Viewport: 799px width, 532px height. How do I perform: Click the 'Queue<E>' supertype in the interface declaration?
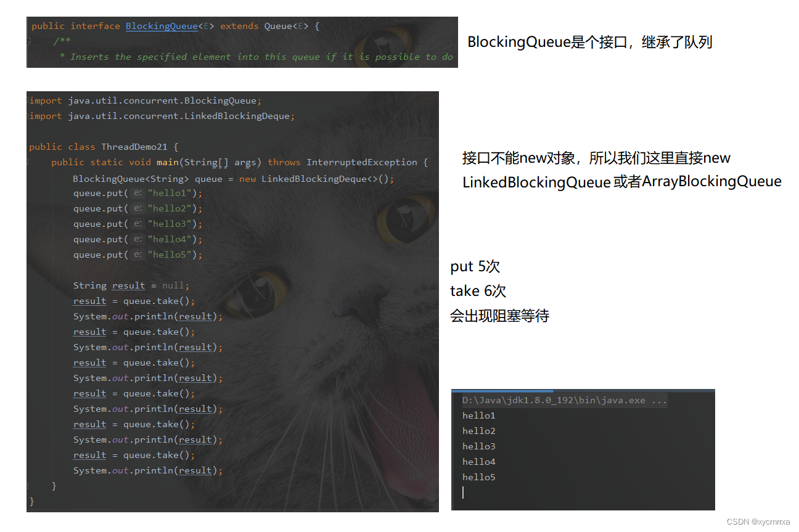[287, 26]
